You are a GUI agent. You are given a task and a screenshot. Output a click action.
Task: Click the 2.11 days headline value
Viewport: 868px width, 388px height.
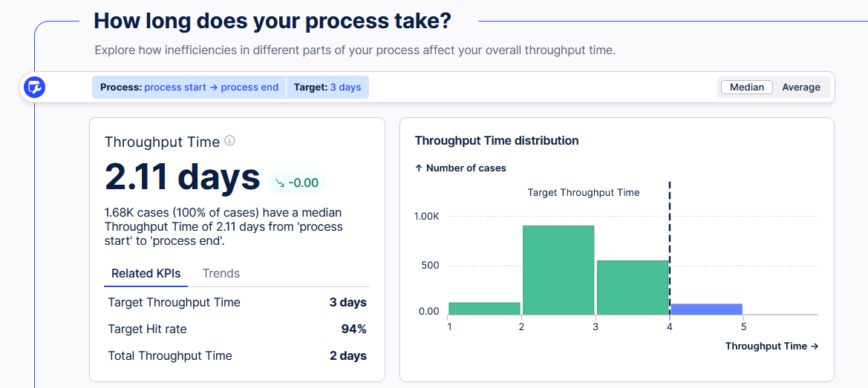[182, 177]
